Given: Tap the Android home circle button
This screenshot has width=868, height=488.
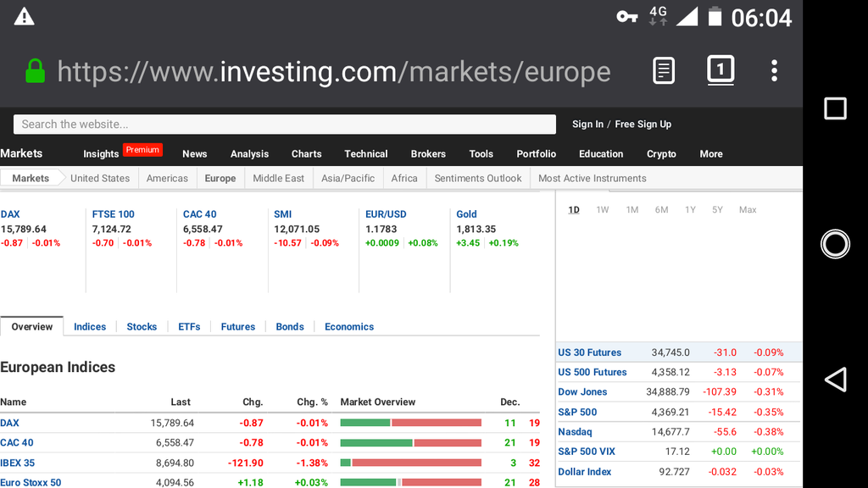Looking at the screenshot, I should click(835, 244).
